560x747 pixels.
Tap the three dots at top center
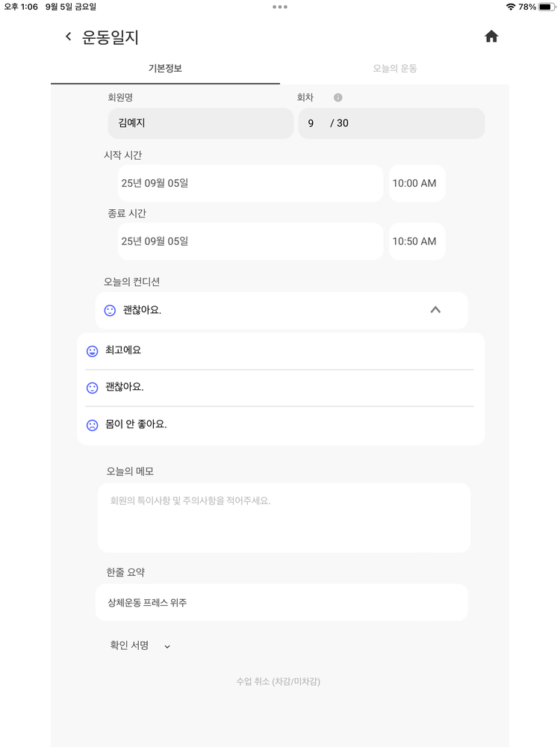pyautogui.click(x=280, y=7)
